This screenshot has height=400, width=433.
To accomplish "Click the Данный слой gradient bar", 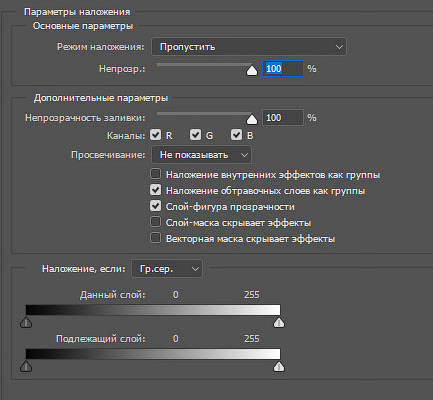I will [x=153, y=310].
